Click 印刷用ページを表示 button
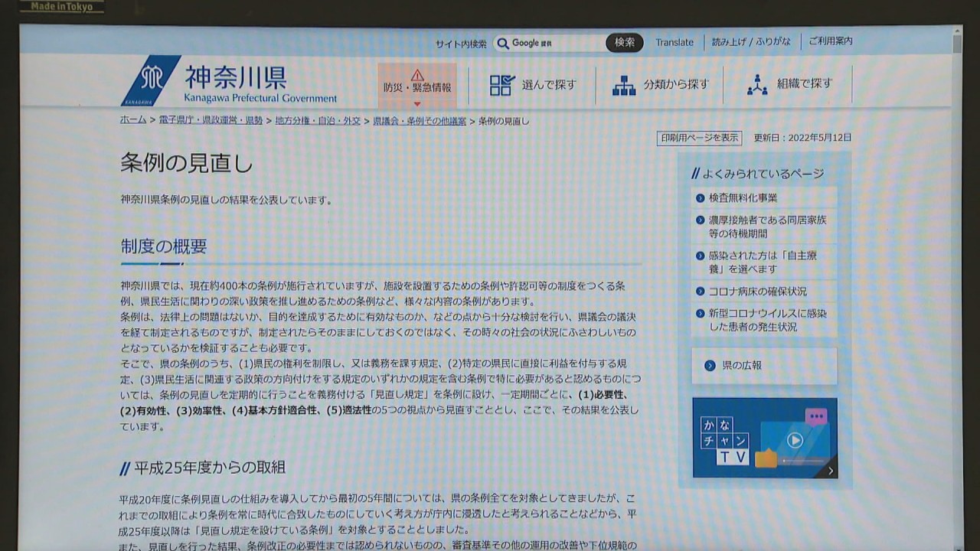 pos(699,139)
